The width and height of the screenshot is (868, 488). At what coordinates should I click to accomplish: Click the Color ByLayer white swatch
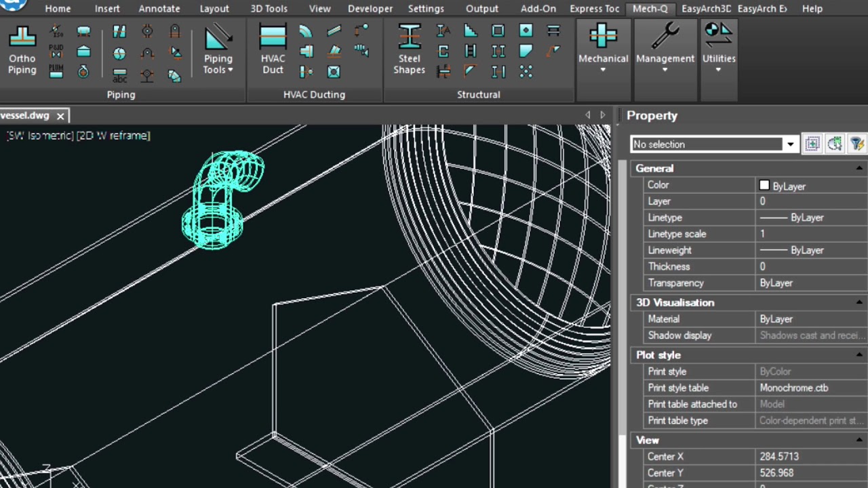(x=764, y=185)
